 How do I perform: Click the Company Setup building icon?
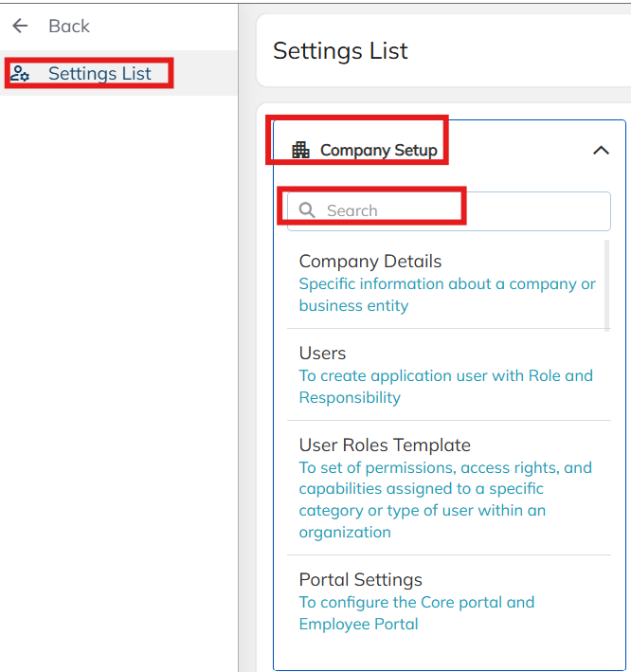(x=300, y=150)
